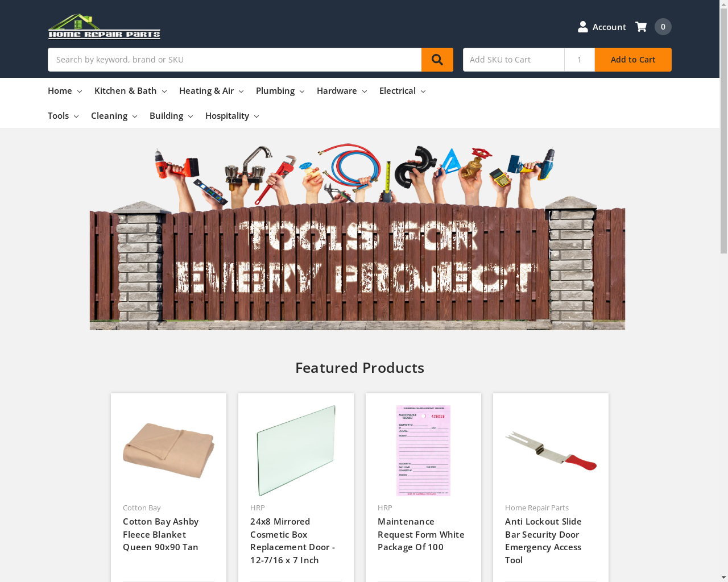Open the Electrical menu
The width and height of the screenshot is (728, 582).
402,91
